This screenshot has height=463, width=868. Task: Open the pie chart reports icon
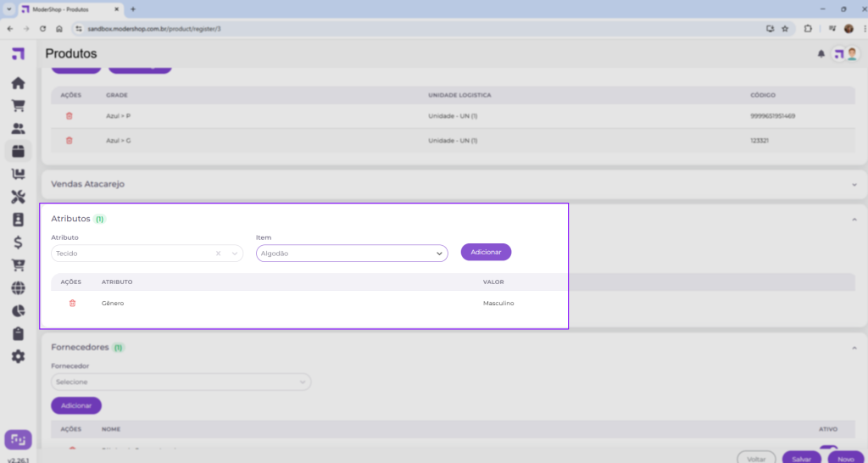pos(18,311)
